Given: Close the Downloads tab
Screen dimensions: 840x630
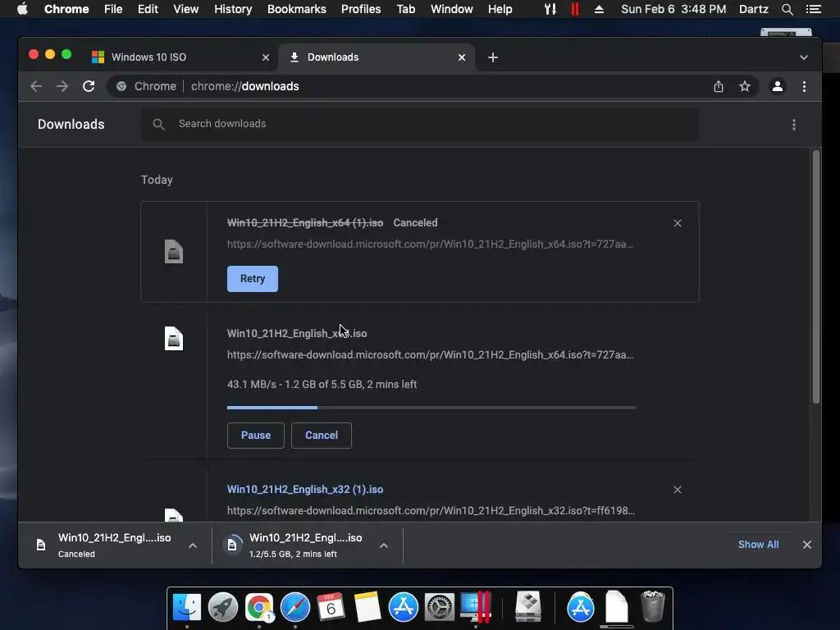Looking at the screenshot, I should [461, 57].
